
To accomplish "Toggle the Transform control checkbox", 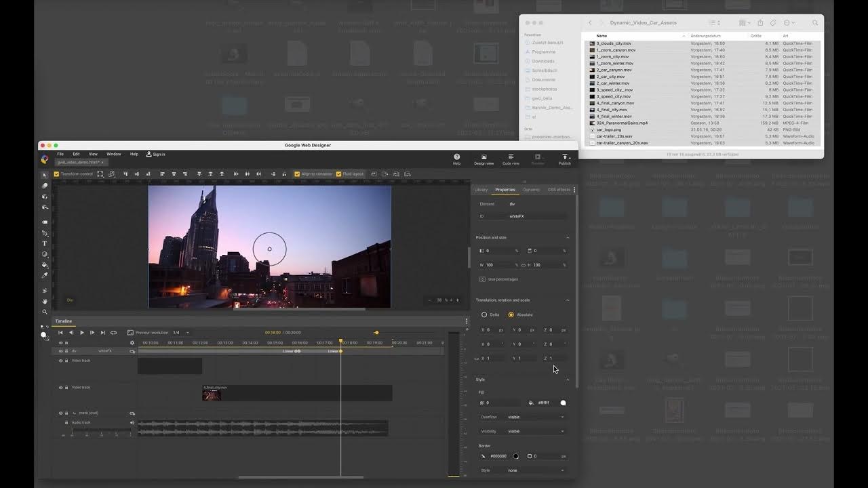I will 57,174.
